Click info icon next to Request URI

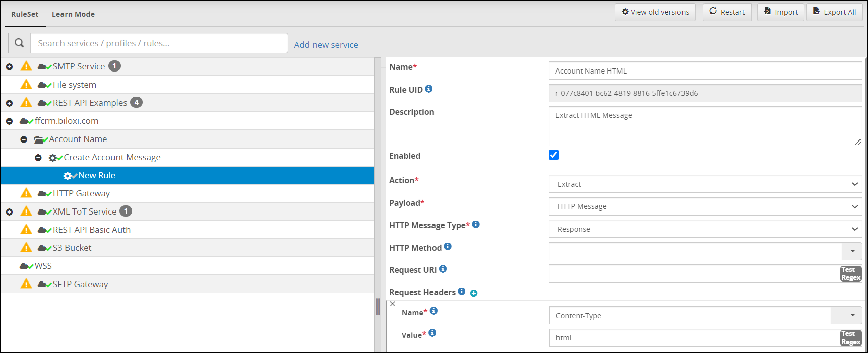coord(443,269)
